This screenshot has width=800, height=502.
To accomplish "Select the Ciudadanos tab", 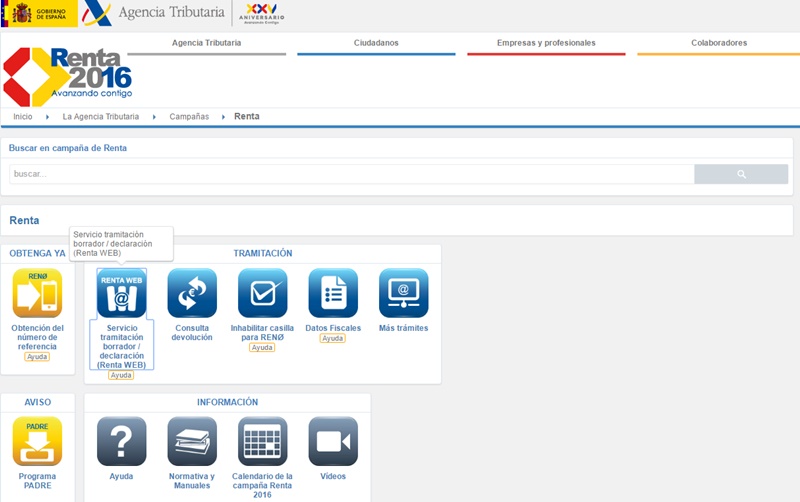I will [376, 43].
